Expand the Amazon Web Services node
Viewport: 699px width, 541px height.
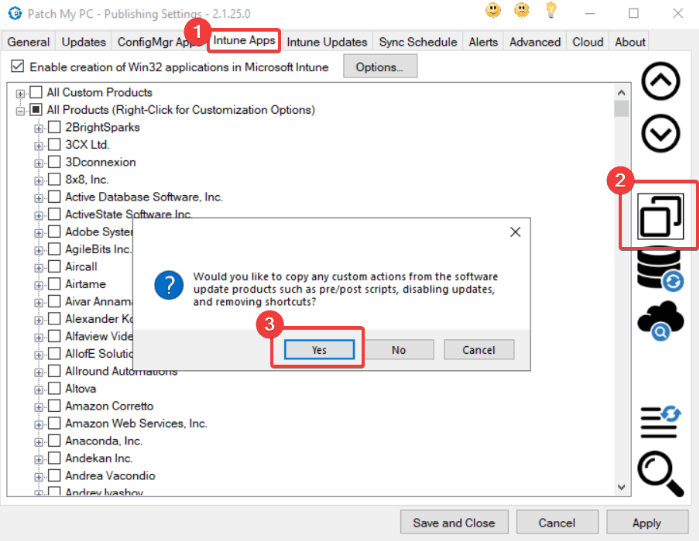39,424
